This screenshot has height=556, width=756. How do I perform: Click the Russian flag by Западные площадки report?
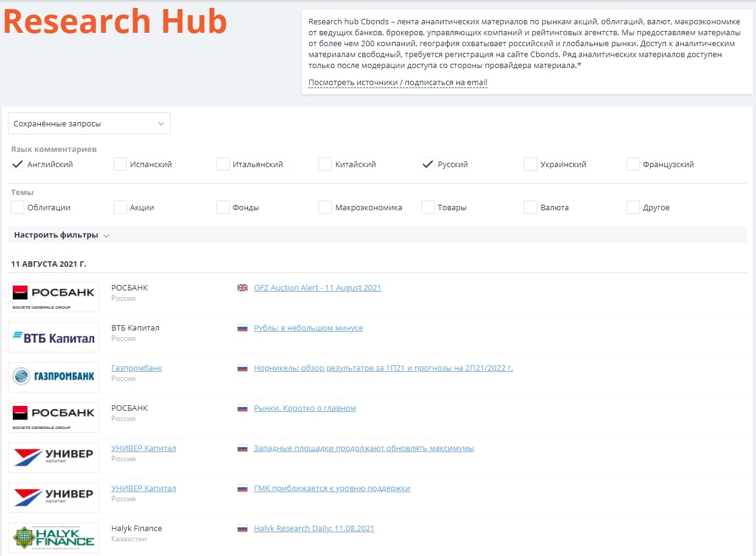[x=242, y=448]
